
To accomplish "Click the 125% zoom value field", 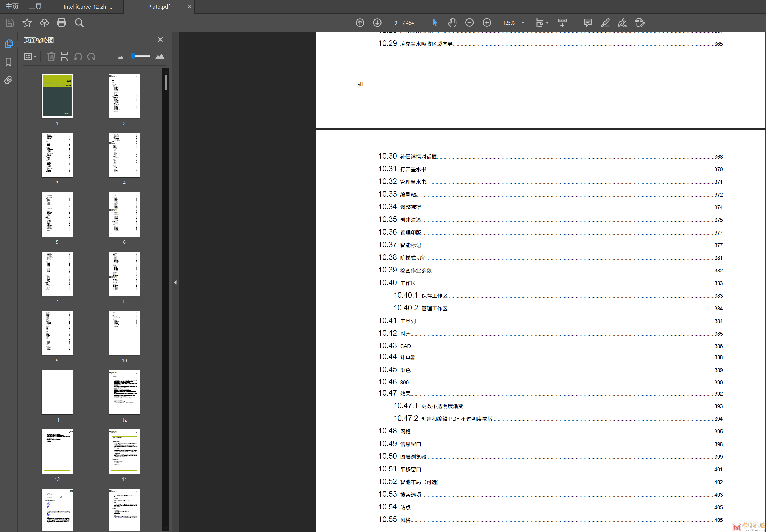I will click(x=509, y=23).
